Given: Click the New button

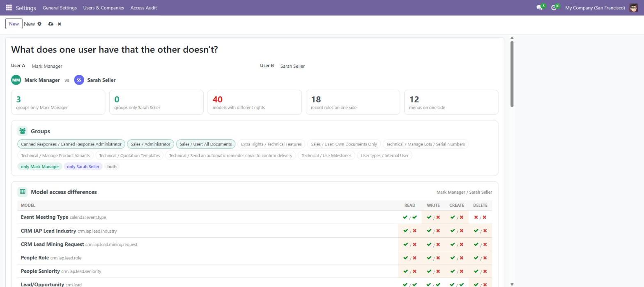Looking at the screenshot, I should click(x=14, y=24).
